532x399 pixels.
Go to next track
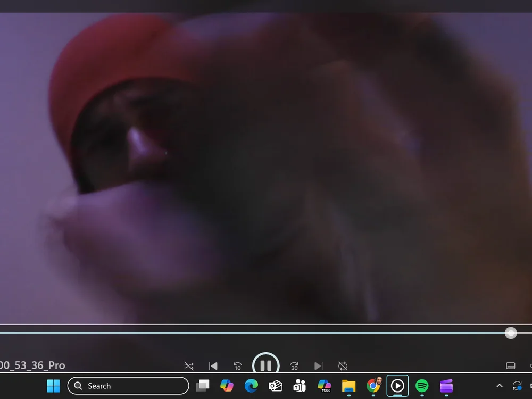(x=318, y=366)
